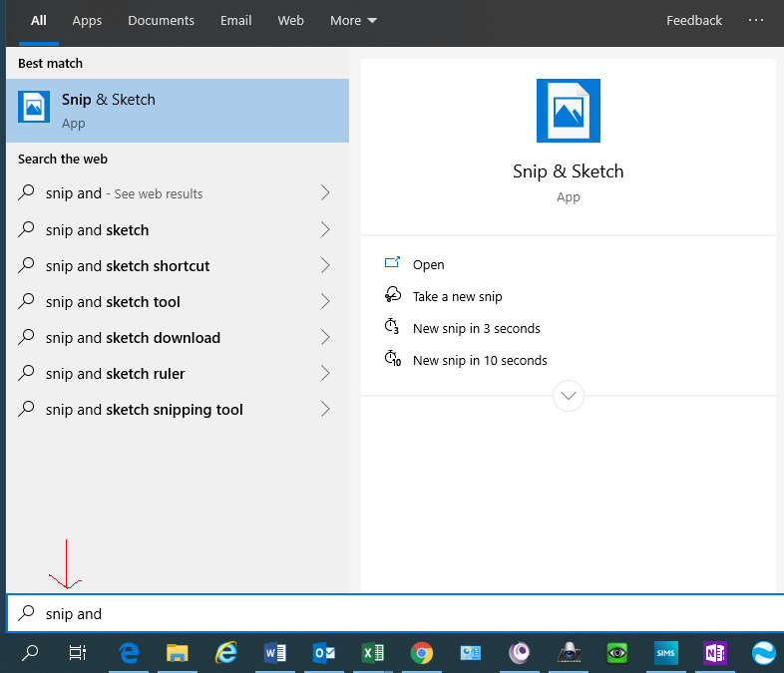Click 'snip and - See web results' suggestion
Image resolution: width=784 pixels, height=673 pixels.
tap(178, 192)
